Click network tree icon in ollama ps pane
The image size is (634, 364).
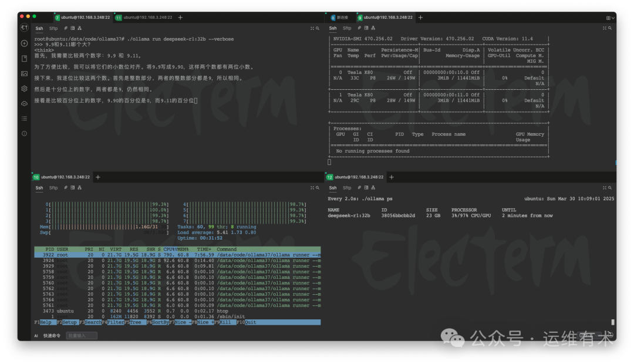373,188
